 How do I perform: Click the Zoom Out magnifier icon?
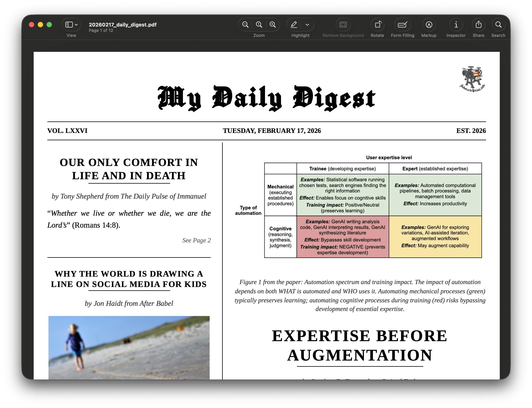tap(245, 25)
